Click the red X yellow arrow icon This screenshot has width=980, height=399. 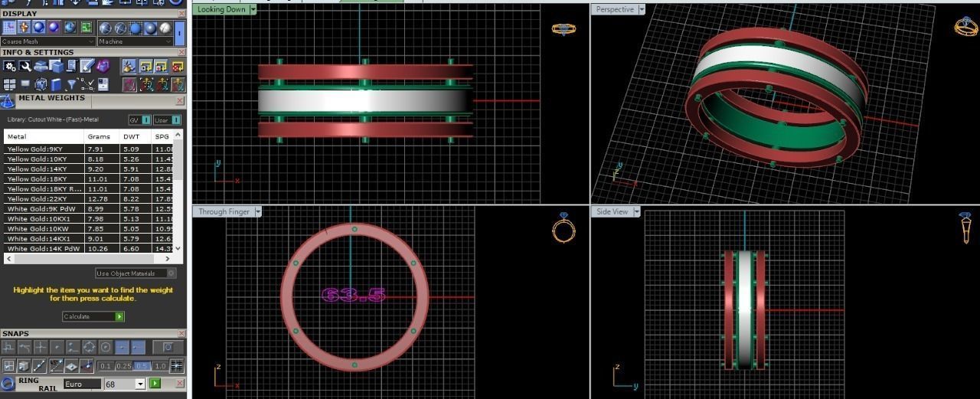[x=178, y=67]
